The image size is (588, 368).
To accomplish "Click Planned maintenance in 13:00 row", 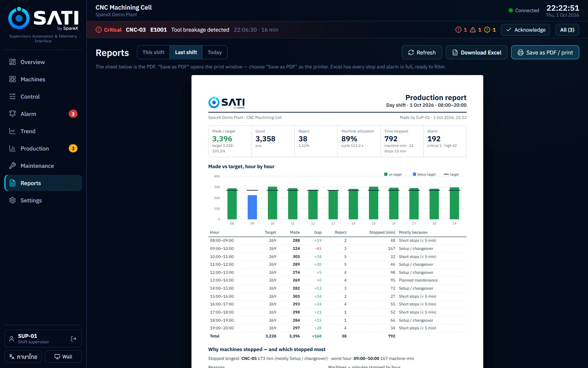I will [418, 280].
